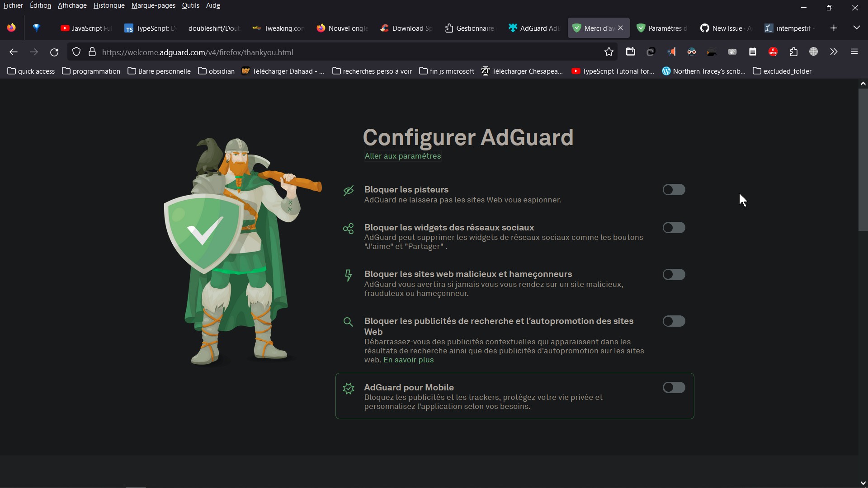Click the YT Speed extension icon
868x488 pixels.
[773, 52]
